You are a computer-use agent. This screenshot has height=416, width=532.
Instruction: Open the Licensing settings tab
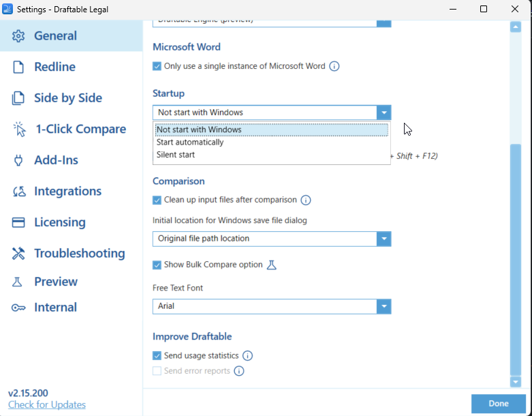pos(72,222)
